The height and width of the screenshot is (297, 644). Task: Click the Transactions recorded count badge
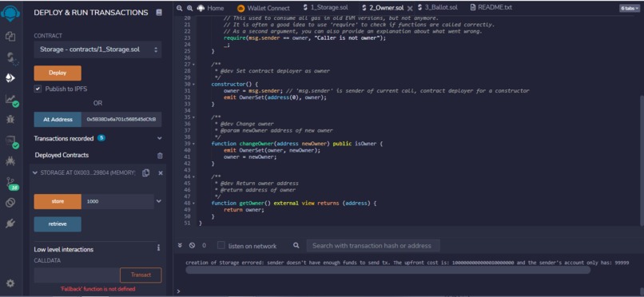[x=101, y=138]
